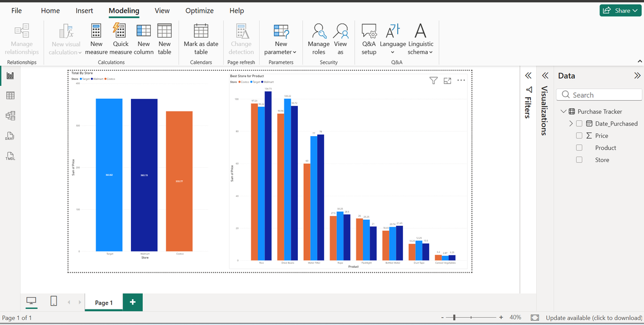This screenshot has height=325, width=644.
Task: Expand the Filters pane arrows
Action: click(528, 76)
